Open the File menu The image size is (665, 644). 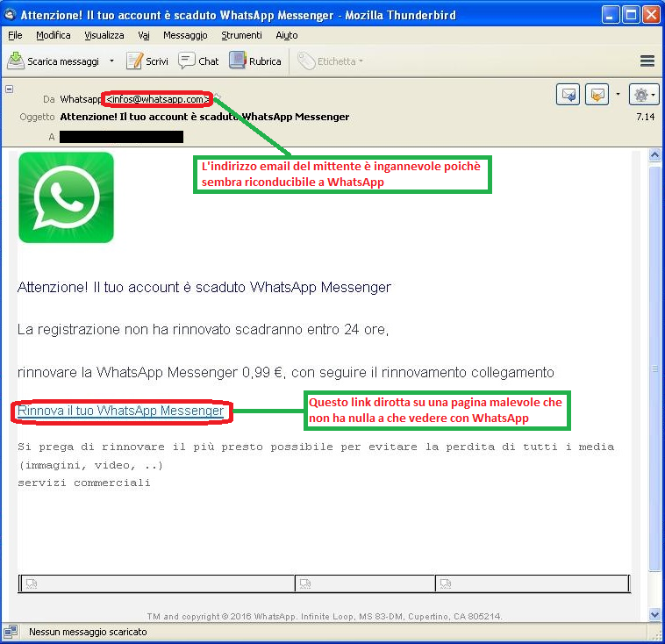(15, 35)
